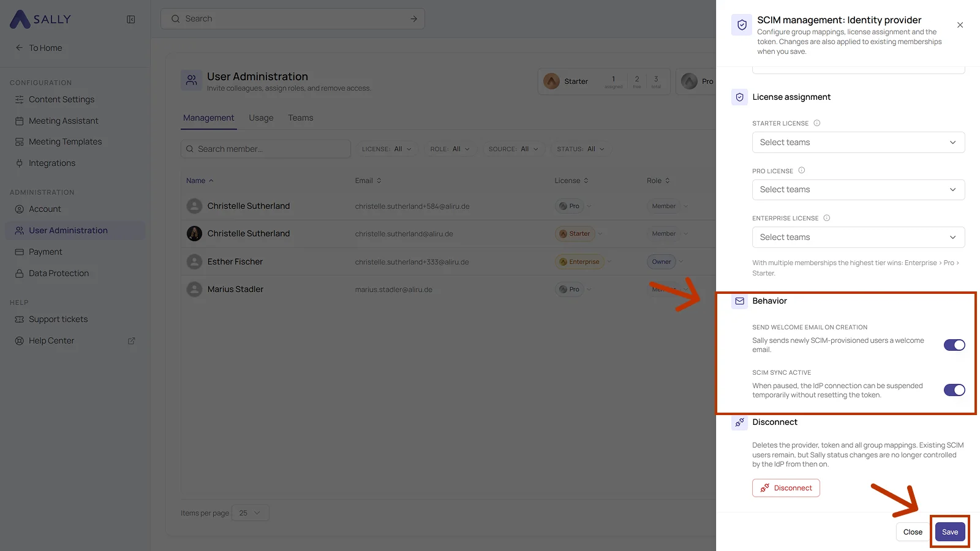Viewport: 980px width, 551px height.
Task: Open Marius Stadler's Pro license badge
Action: [569, 290]
